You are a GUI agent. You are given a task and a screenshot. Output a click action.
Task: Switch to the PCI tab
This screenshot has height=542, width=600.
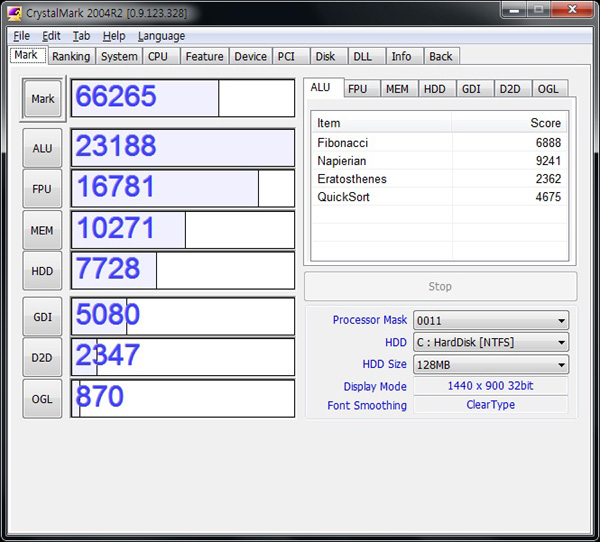(x=291, y=56)
